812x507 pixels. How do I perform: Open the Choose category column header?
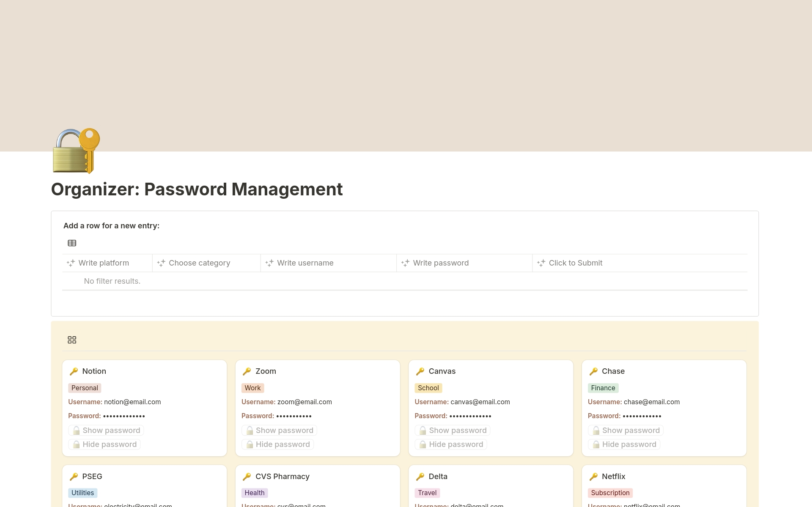pos(206,263)
